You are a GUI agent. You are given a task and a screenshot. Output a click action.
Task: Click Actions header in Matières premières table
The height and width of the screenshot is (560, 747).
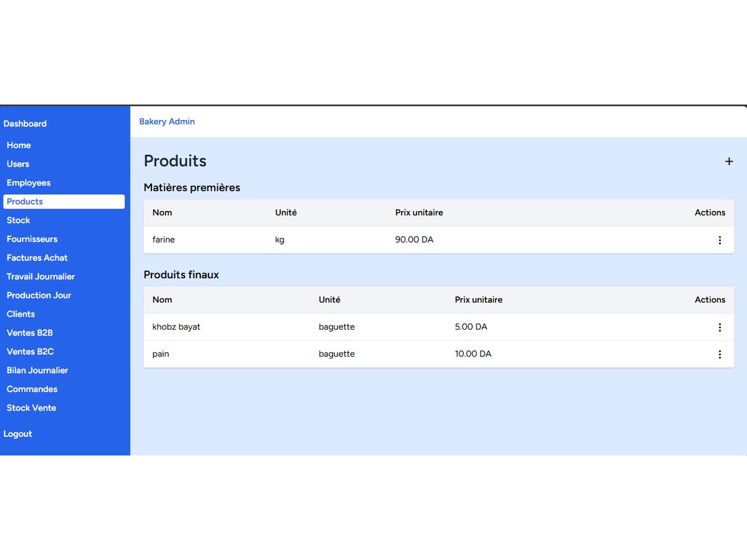point(710,213)
